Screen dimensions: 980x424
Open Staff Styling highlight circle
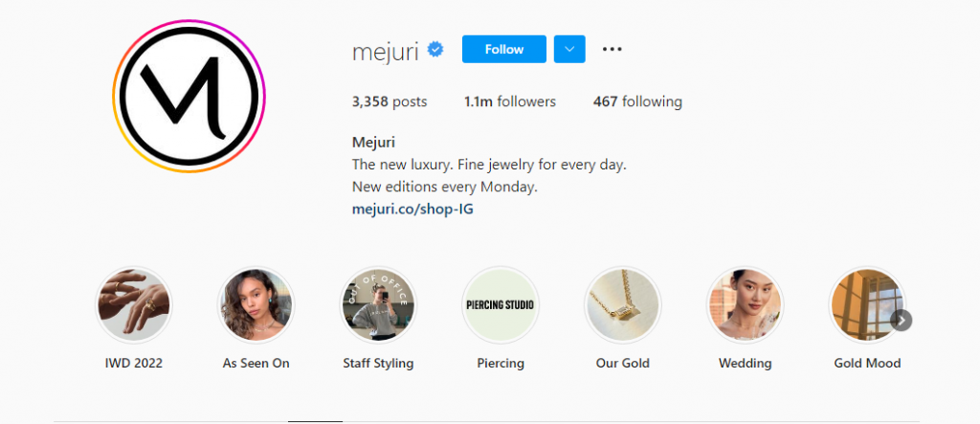click(378, 305)
